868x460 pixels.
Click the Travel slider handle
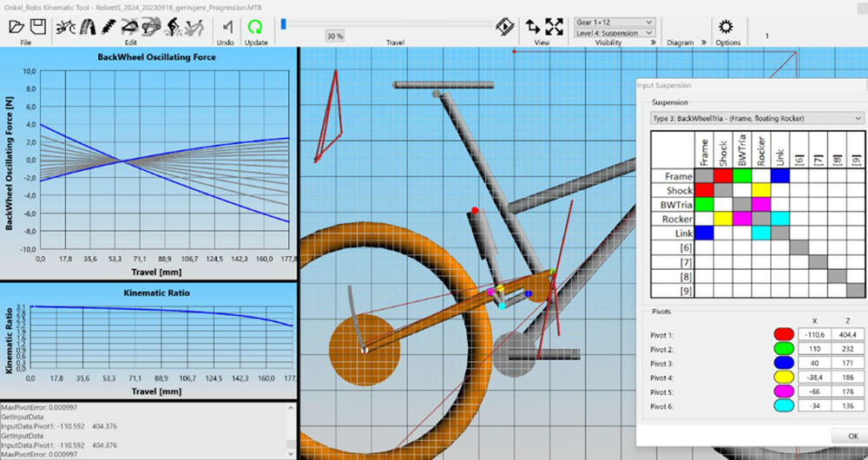tap(284, 23)
